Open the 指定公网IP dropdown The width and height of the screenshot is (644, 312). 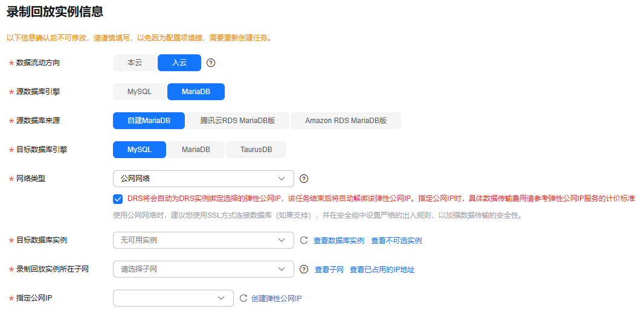coord(173,298)
